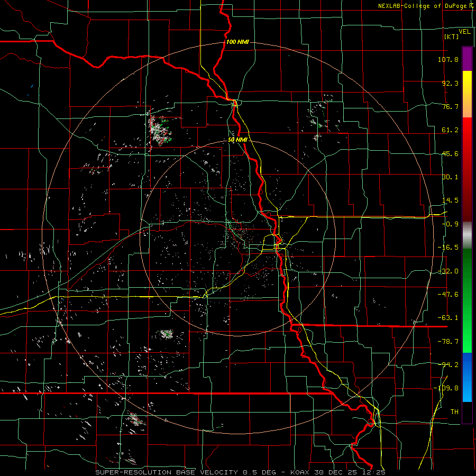Click the 50 NMI range ring label
Screen dimensions: 476x476
click(237, 140)
